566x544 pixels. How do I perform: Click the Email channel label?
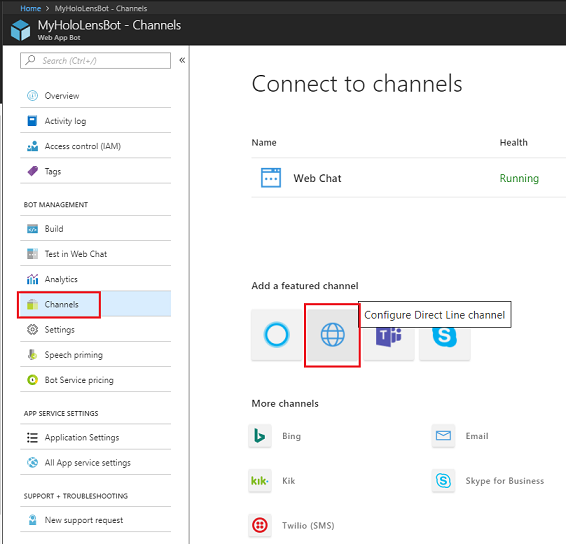477,436
